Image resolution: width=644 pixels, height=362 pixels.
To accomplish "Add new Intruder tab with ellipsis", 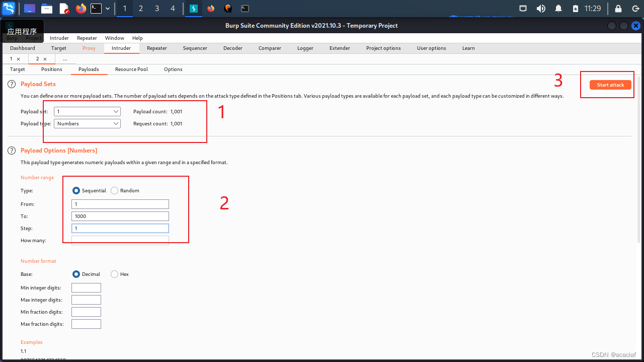I will coord(65,59).
